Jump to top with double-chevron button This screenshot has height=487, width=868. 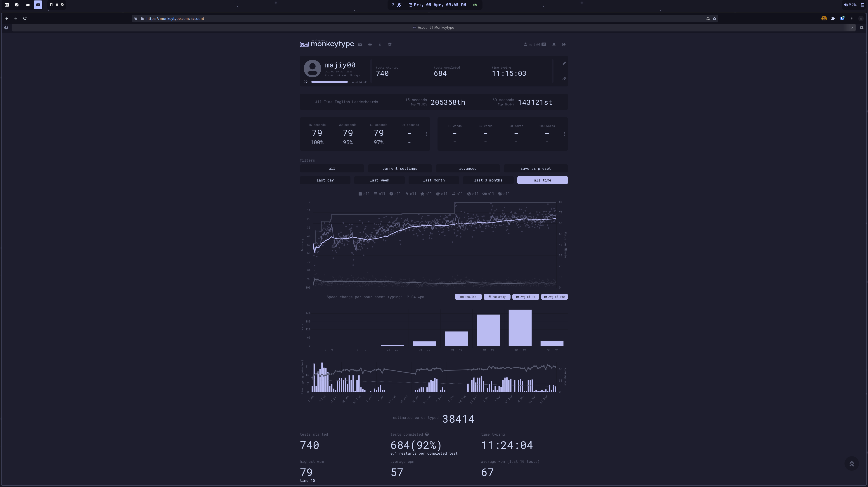point(851,464)
